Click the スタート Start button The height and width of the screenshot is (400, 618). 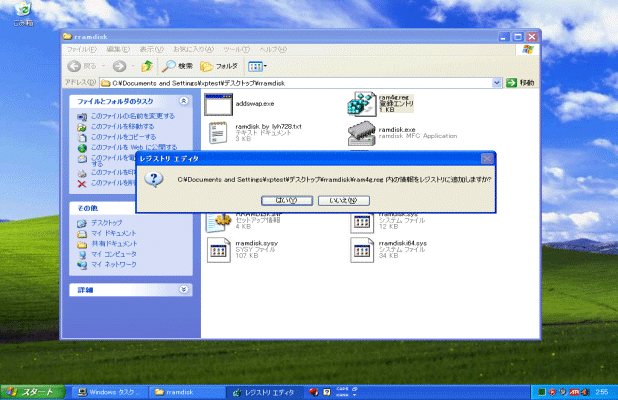click(x=33, y=392)
